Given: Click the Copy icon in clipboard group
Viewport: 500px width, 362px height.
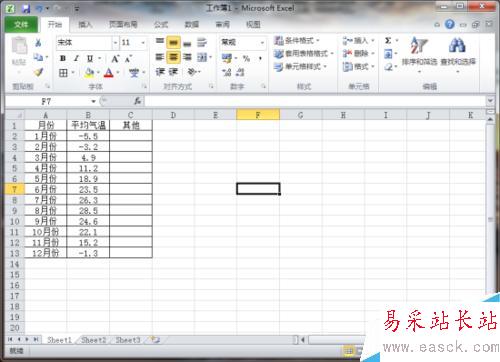Looking at the screenshot, I should pos(38,57).
